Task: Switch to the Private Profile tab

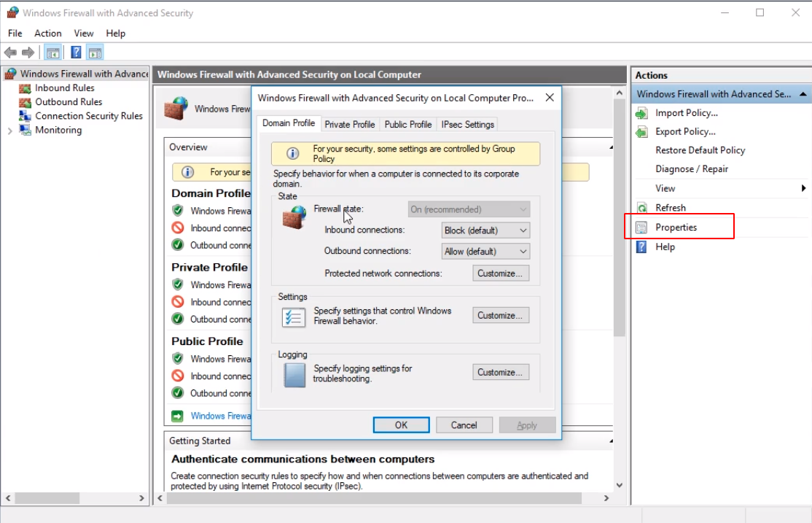Action: (x=350, y=125)
